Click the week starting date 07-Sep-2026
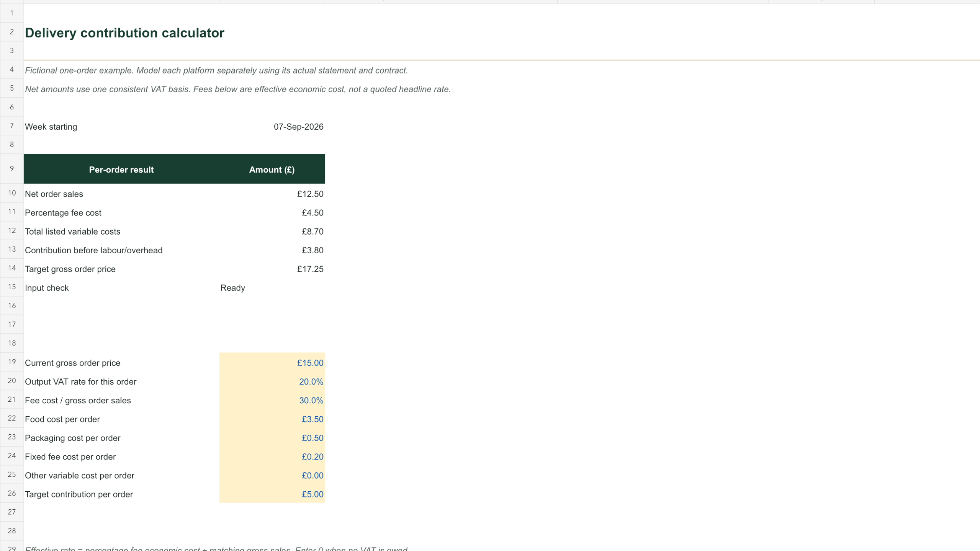Image resolution: width=980 pixels, height=551 pixels. 298,127
